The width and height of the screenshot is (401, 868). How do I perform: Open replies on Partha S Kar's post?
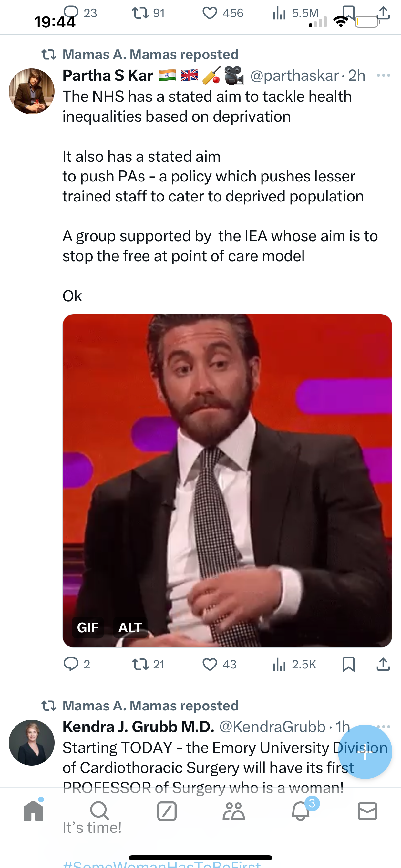pos(71,664)
